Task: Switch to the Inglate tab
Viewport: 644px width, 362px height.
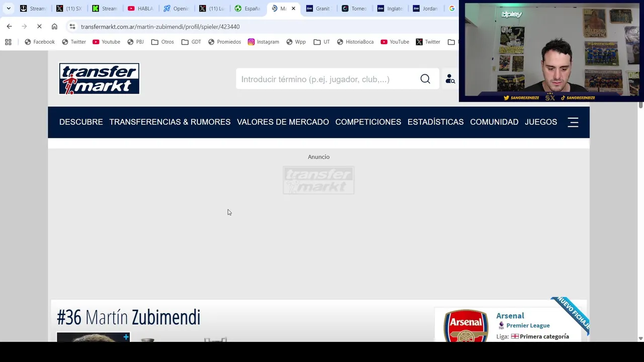Action: pos(390,9)
